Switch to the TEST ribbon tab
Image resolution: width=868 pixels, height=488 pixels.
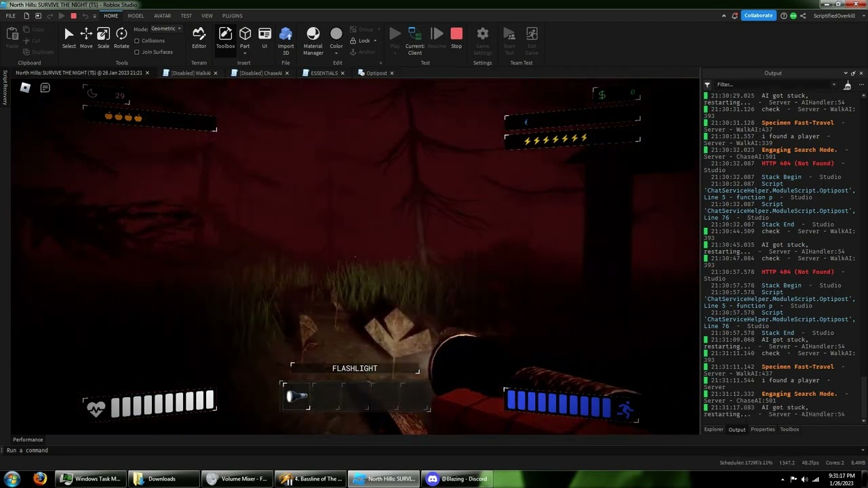tap(186, 16)
